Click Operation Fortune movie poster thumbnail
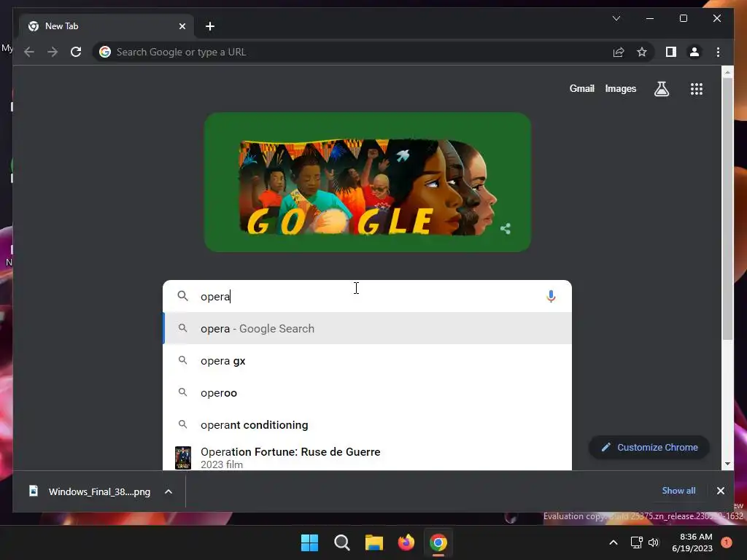Screen dimensions: 747x560 [183, 458]
